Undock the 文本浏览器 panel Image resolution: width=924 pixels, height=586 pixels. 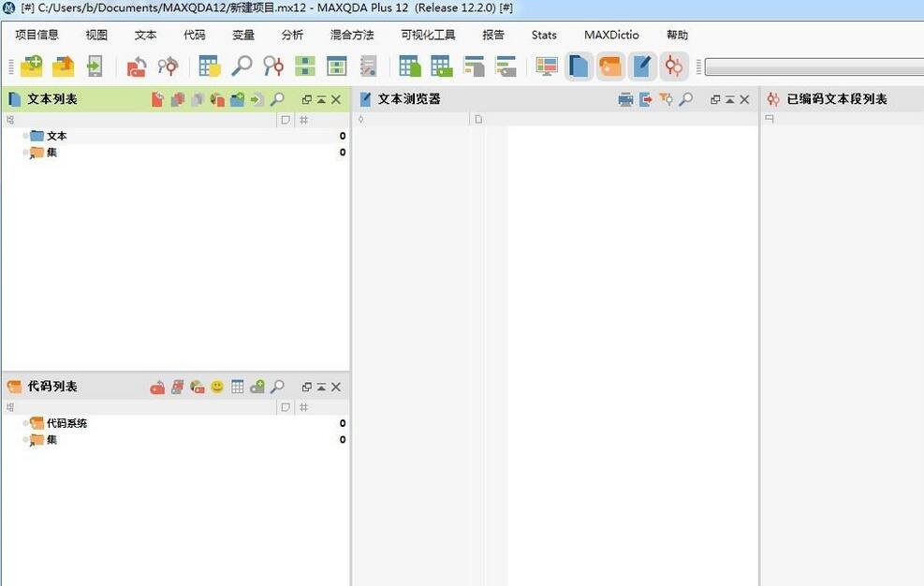point(715,99)
